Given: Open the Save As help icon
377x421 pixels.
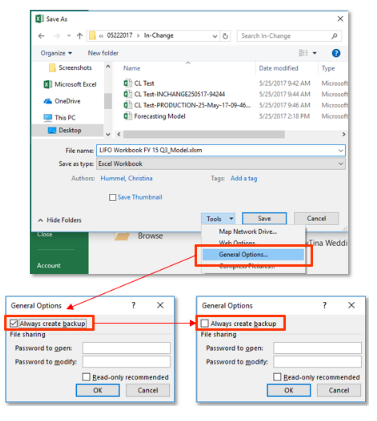Looking at the screenshot, I should coord(336,53).
